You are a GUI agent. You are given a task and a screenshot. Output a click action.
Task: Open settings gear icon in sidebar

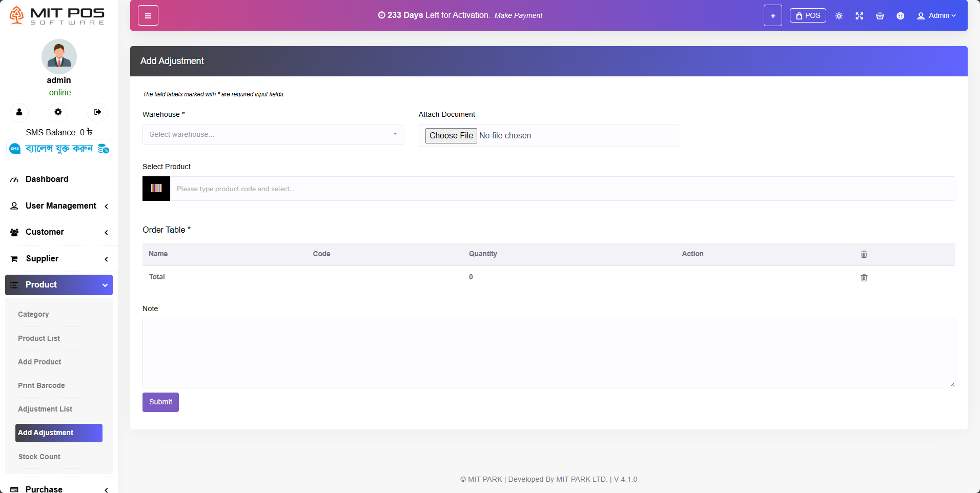(58, 112)
